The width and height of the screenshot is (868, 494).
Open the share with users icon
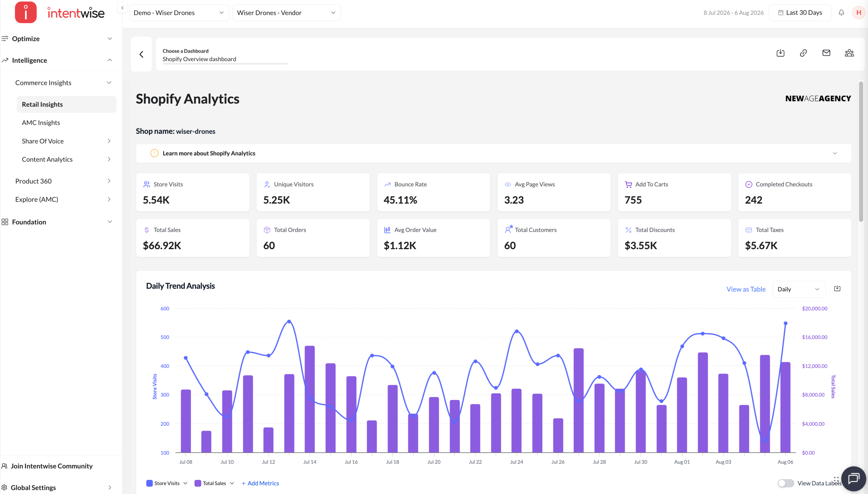(x=849, y=53)
